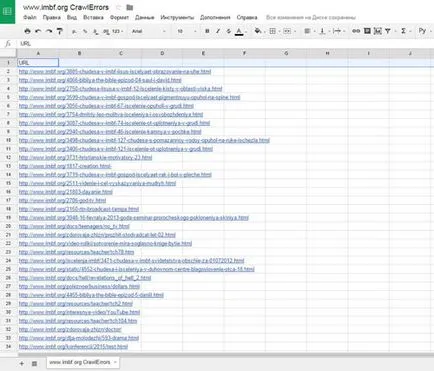Open the hristianskie-motivatory-23.html link

pyautogui.click(x=85, y=157)
